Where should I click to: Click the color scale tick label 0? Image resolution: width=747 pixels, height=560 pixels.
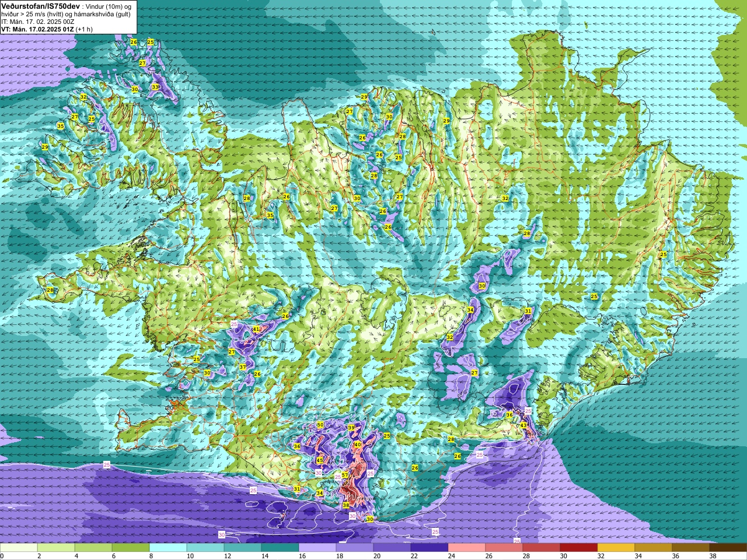coord(2,556)
